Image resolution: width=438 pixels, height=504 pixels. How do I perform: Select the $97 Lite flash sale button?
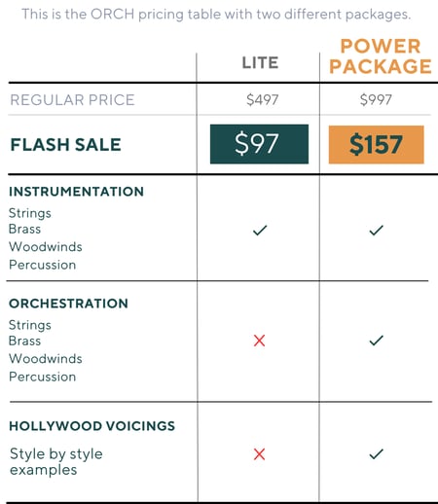click(x=259, y=144)
